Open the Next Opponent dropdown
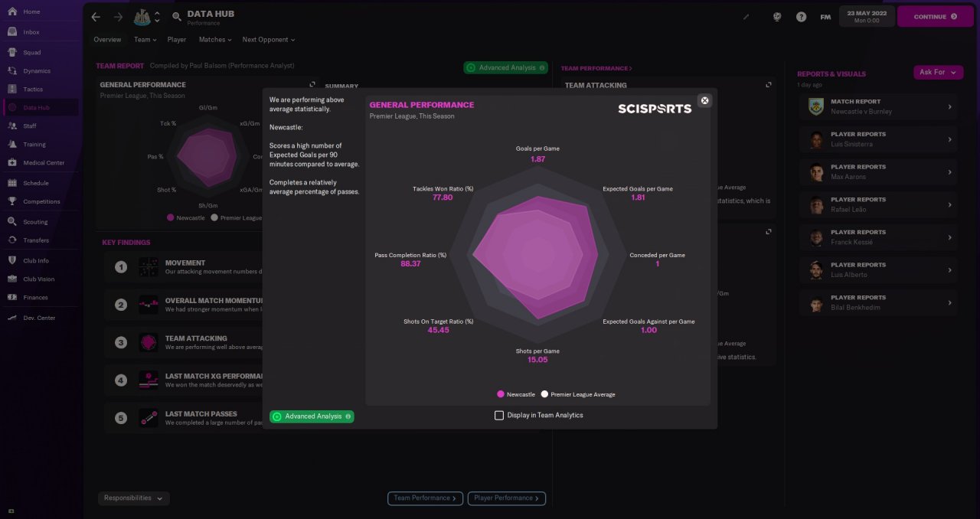 [x=269, y=40]
